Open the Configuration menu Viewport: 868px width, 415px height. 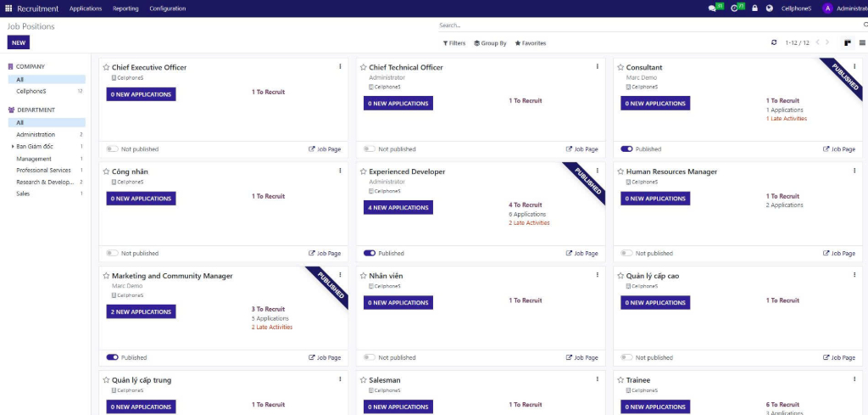(168, 8)
